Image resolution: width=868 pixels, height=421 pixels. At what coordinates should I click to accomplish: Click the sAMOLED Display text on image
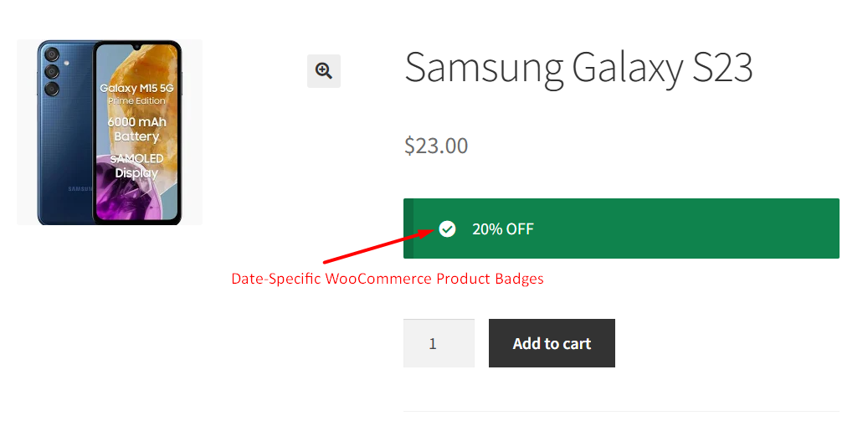(136, 166)
